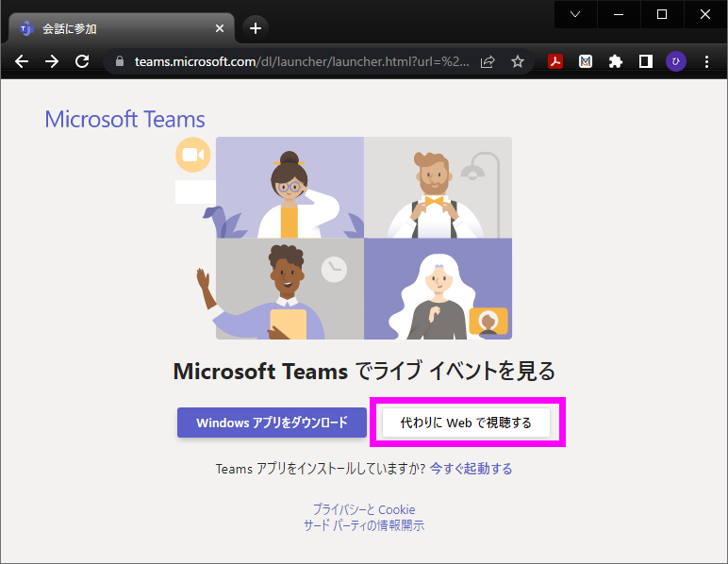Open Chrome's three-dot menu

[x=706, y=61]
